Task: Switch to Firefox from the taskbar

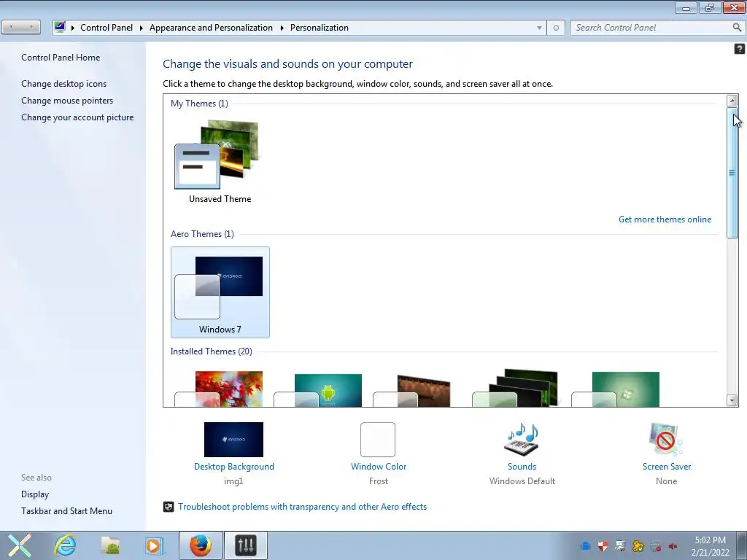Action: point(200,545)
